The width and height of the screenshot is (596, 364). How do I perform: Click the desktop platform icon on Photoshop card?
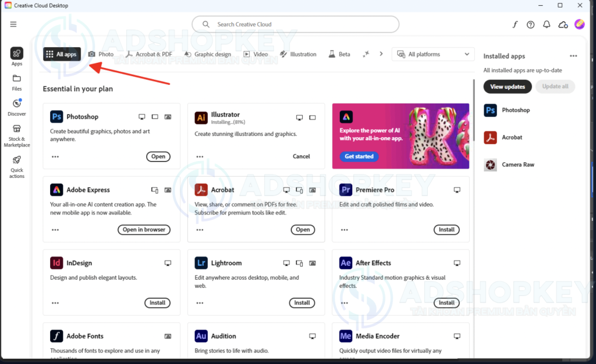pos(142,117)
